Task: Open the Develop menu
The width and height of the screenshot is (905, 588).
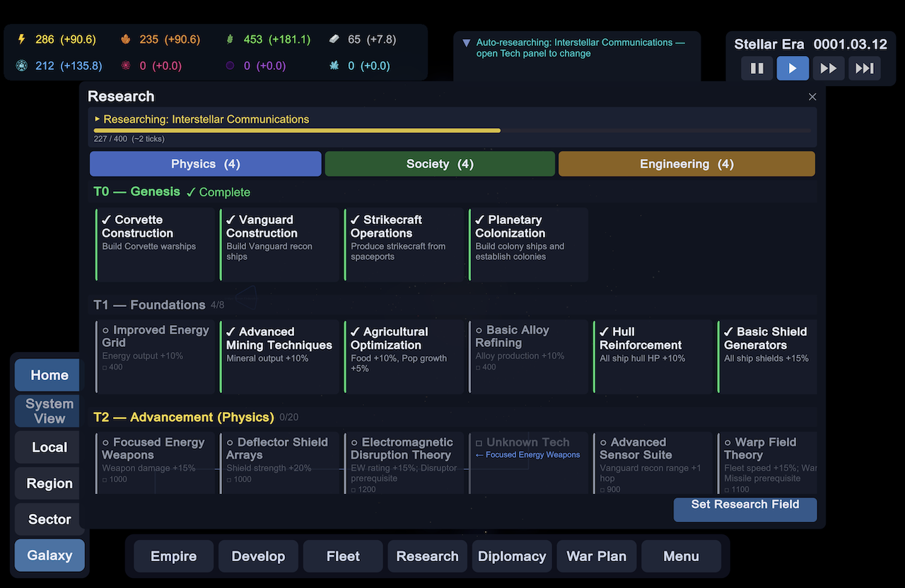Action: pos(258,556)
